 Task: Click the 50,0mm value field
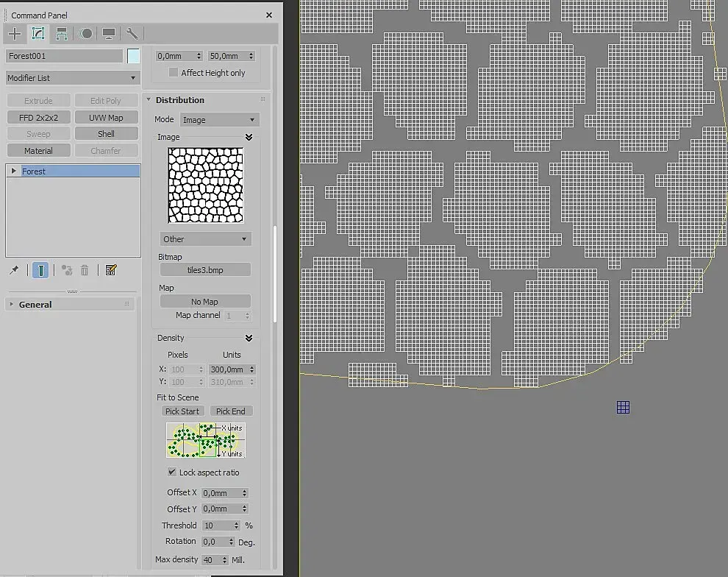coord(228,56)
